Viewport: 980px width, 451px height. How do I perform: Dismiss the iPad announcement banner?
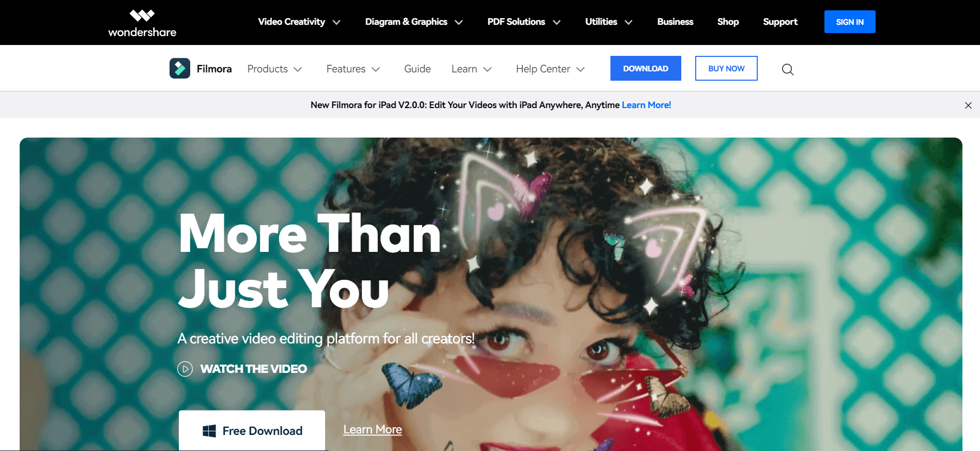point(968,105)
